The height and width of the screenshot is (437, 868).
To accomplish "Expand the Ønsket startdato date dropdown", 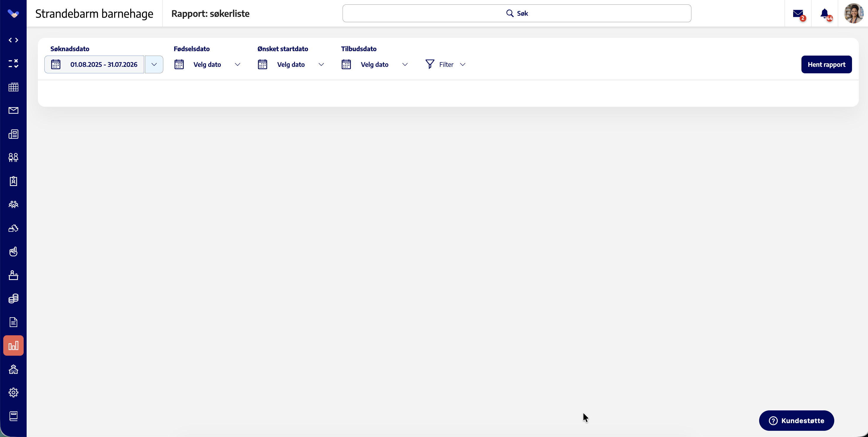I will [291, 64].
